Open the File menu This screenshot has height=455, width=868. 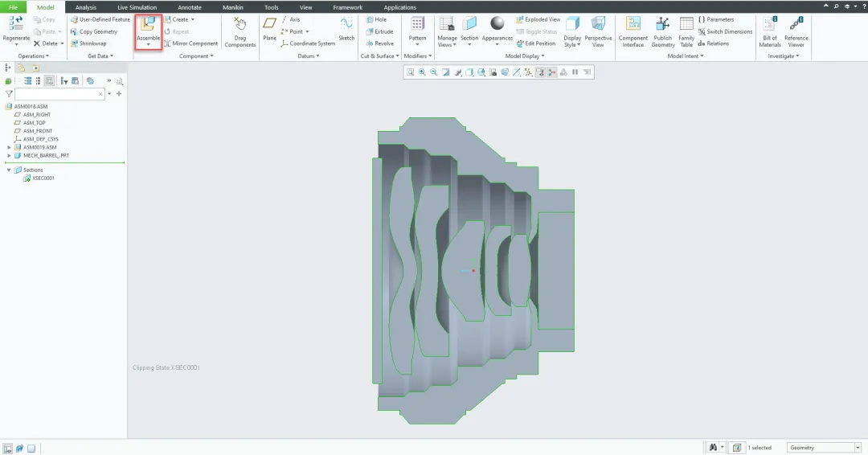pyautogui.click(x=13, y=7)
